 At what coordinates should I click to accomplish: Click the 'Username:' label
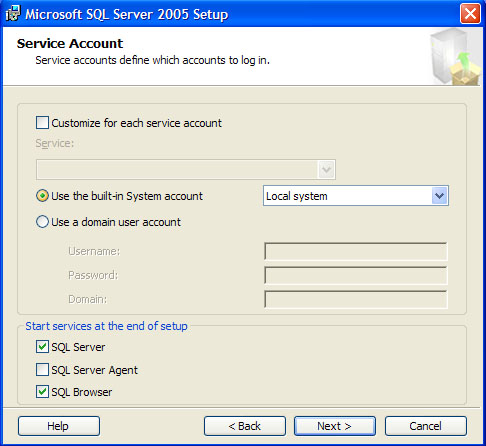tap(94, 251)
